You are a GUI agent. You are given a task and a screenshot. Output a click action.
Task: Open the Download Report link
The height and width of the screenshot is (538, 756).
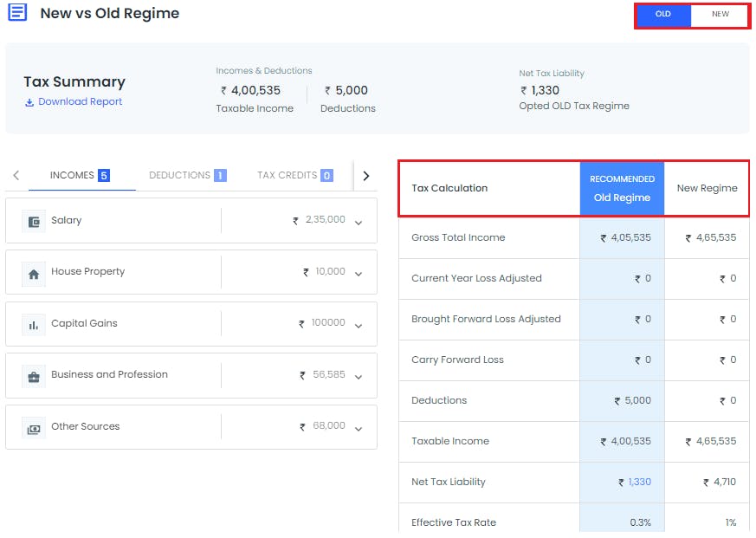(80, 102)
